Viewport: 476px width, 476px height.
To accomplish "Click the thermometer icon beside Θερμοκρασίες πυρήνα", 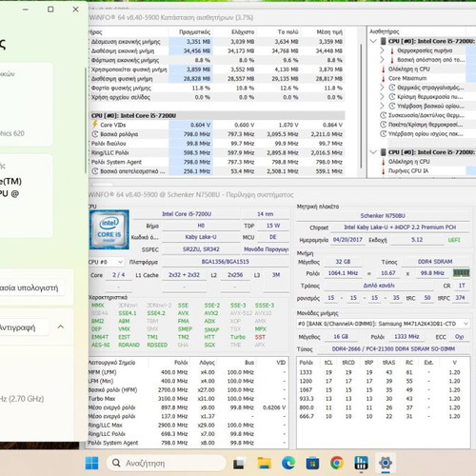I will click(392, 50).
